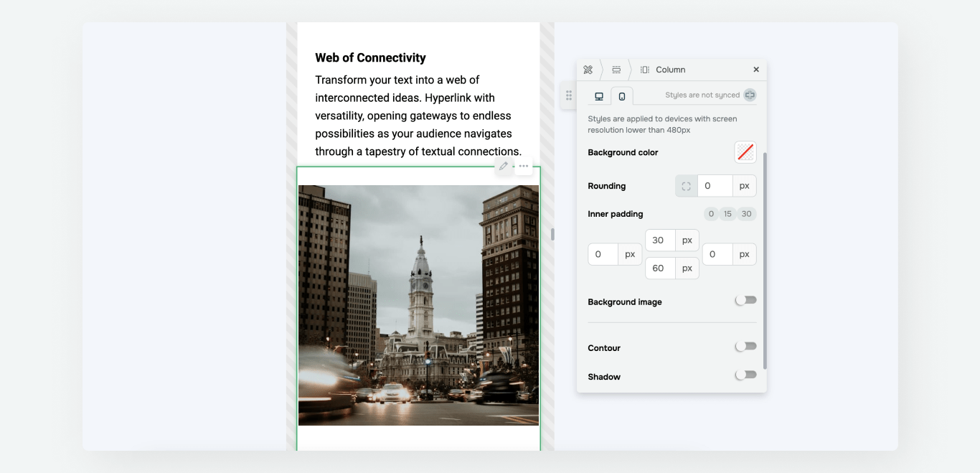Enable the Shadow toggle
The height and width of the screenshot is (473, 980).
point(745,375)
